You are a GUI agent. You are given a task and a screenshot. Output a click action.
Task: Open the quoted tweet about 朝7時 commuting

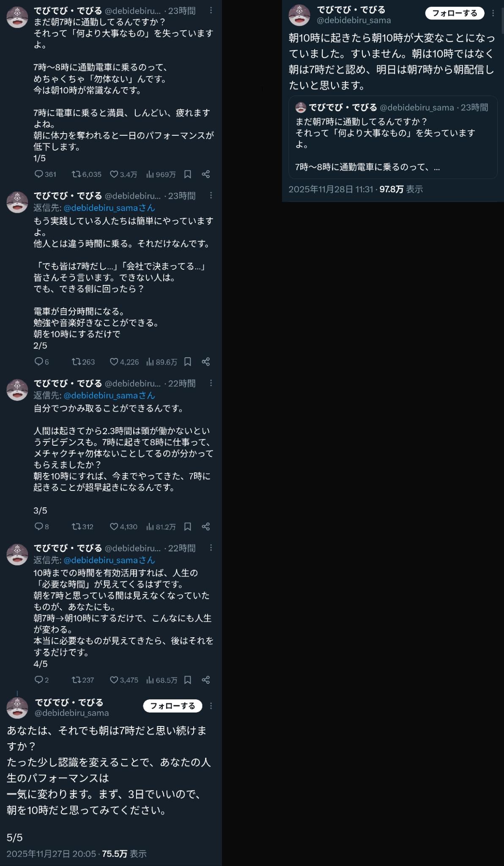[393, 137]
